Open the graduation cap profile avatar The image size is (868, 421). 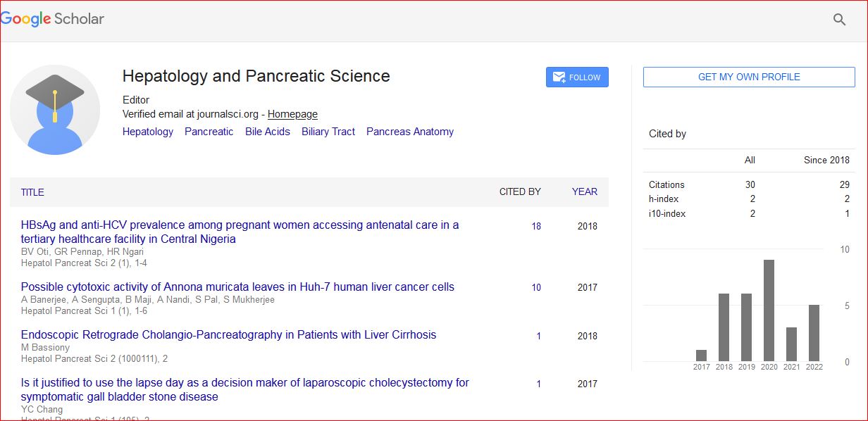(x=55, y=110)
